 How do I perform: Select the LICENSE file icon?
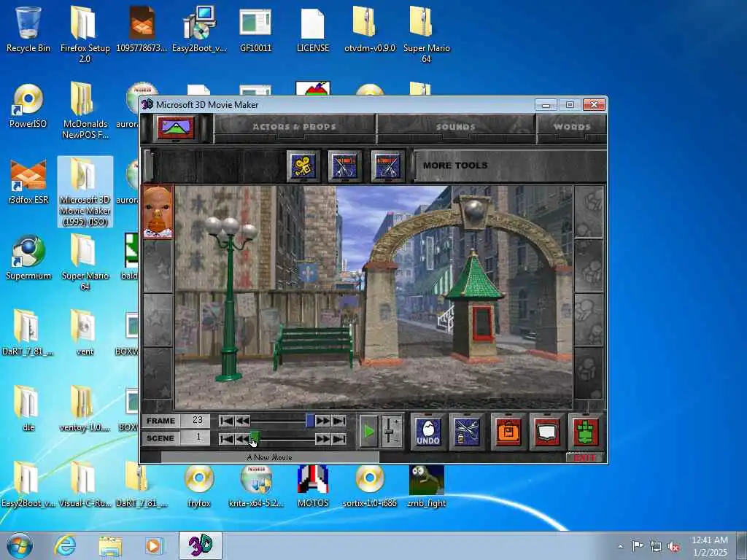312,29
